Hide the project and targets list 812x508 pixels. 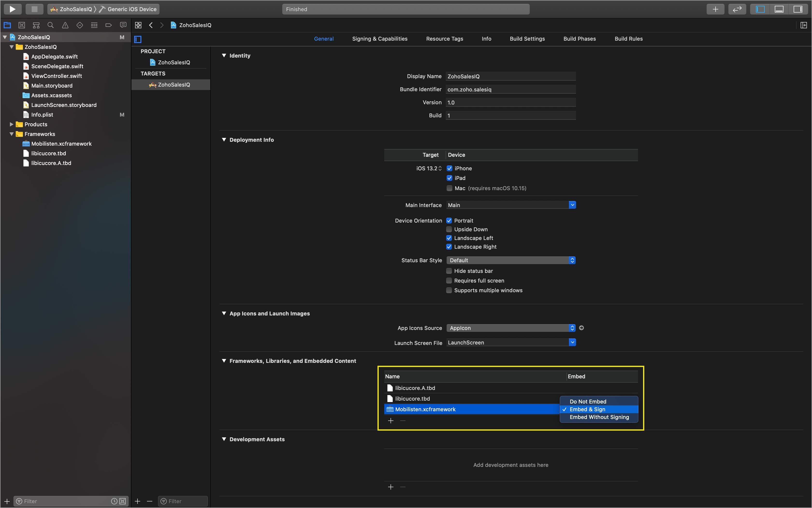138,39
